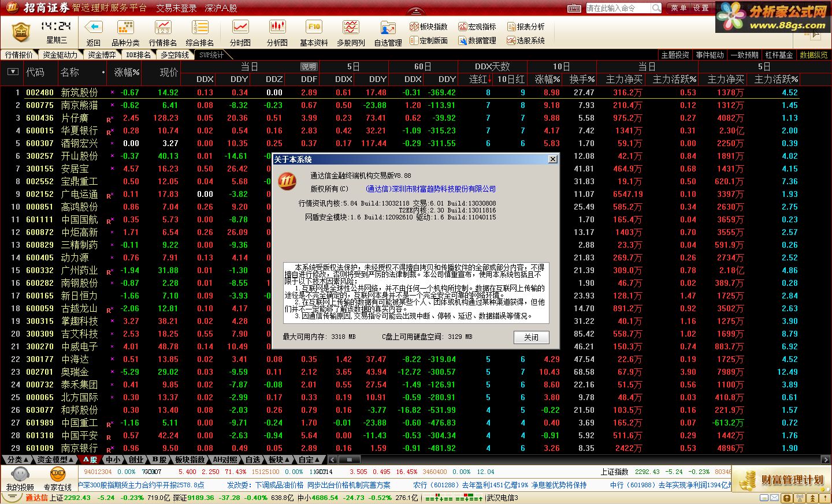Viewport: 832px width, 504px height.
Task: Open 自选管理 watchlist manager icon
Action: pos(388,27)
